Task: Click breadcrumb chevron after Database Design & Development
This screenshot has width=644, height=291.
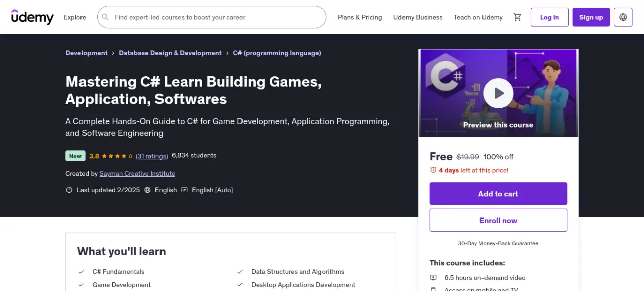Action: coord(227,53)
